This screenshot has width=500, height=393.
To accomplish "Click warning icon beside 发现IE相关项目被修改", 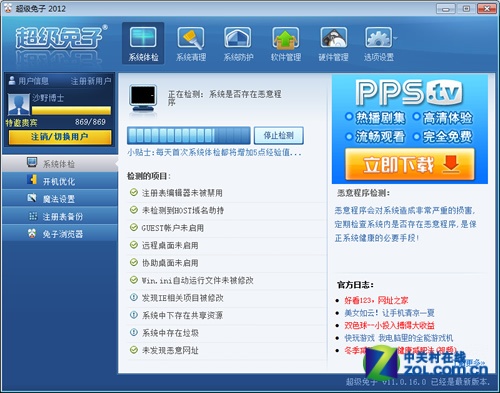I will click(134, 297).
